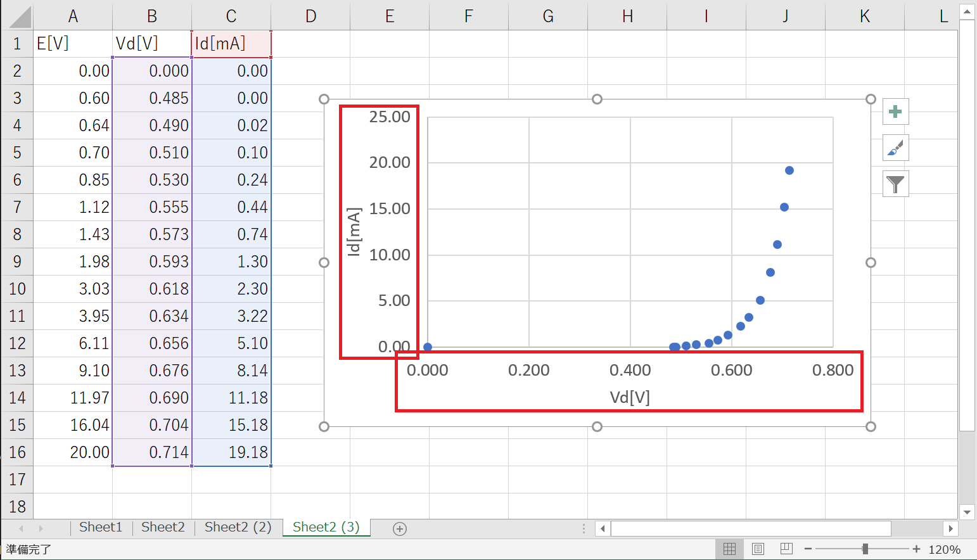
Task: Go to previous sheet tab arrow
Action: click(x=22, y=528)
